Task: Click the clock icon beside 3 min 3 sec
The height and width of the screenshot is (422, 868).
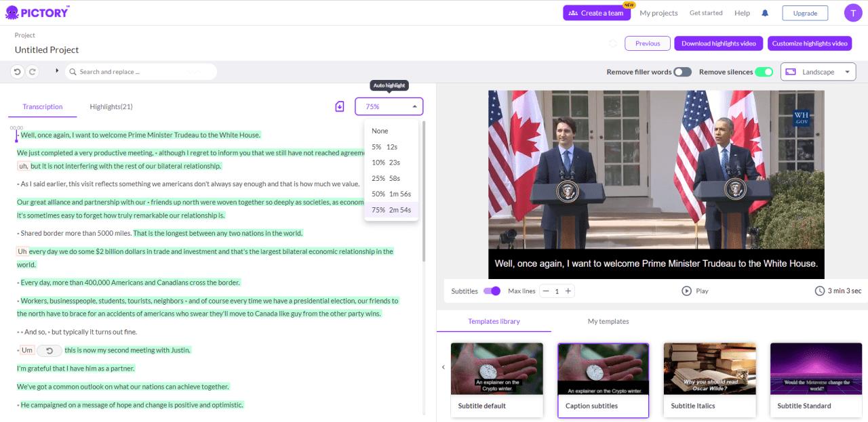Action: click(819, 291)
